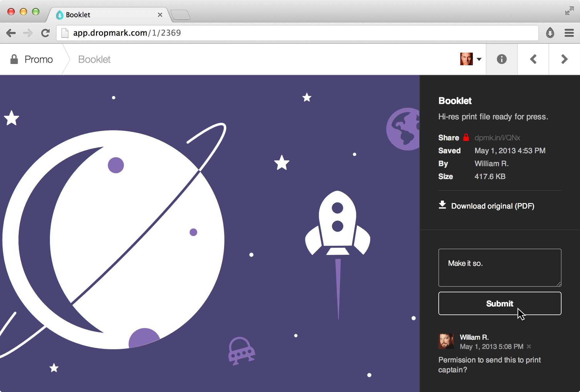Go to the previous item arrow
The image size is (580, 392).
pos(533,59)
